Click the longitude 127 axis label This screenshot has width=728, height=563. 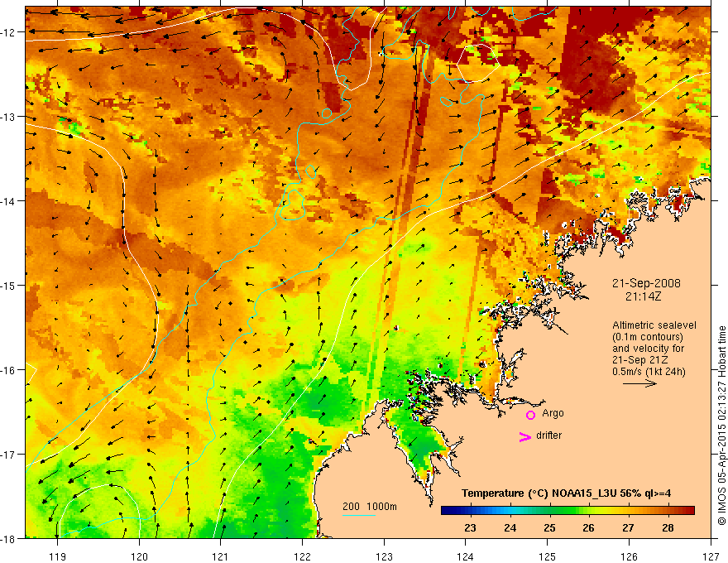pyautogui.click(x=711, y=556)
